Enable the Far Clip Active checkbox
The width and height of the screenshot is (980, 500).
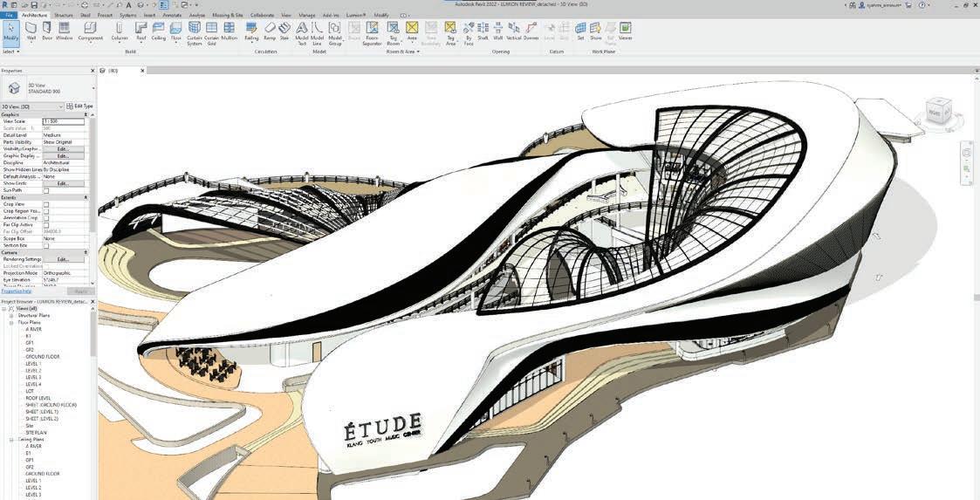[45, 225]
